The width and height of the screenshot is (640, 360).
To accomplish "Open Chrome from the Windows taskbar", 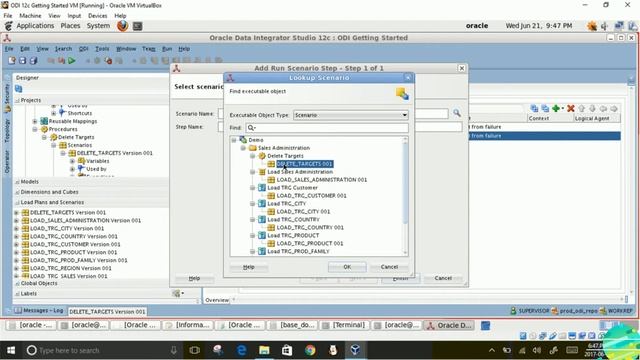I will (310, 350).
